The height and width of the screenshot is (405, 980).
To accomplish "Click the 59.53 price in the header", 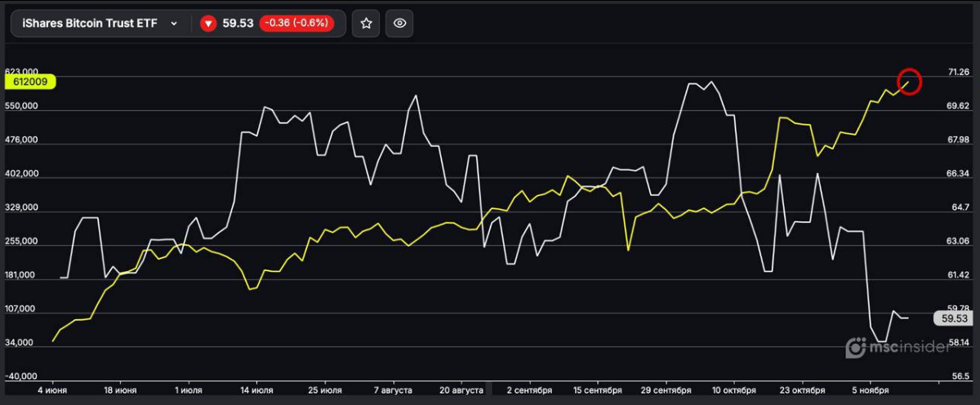I will pyautogui.click(x=237, y=24).
